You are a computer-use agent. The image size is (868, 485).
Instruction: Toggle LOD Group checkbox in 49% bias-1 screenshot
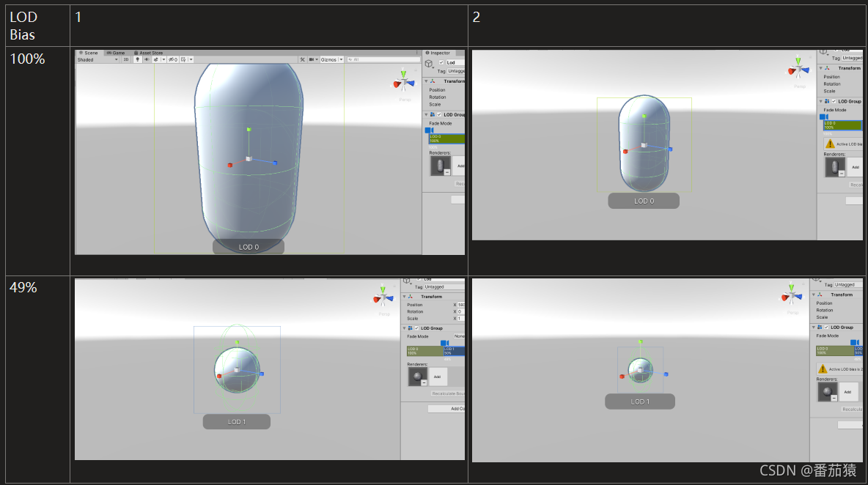pyautogui.click(x=417, y=328)
